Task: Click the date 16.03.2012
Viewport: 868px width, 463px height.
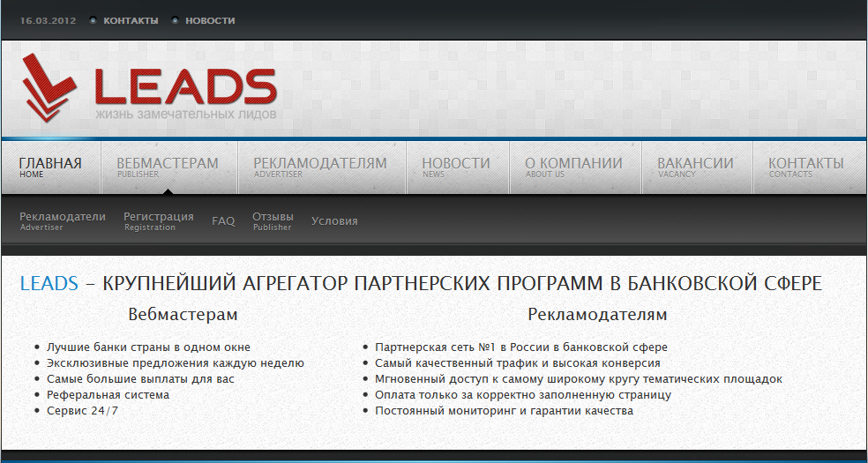Action: [49, 20]
